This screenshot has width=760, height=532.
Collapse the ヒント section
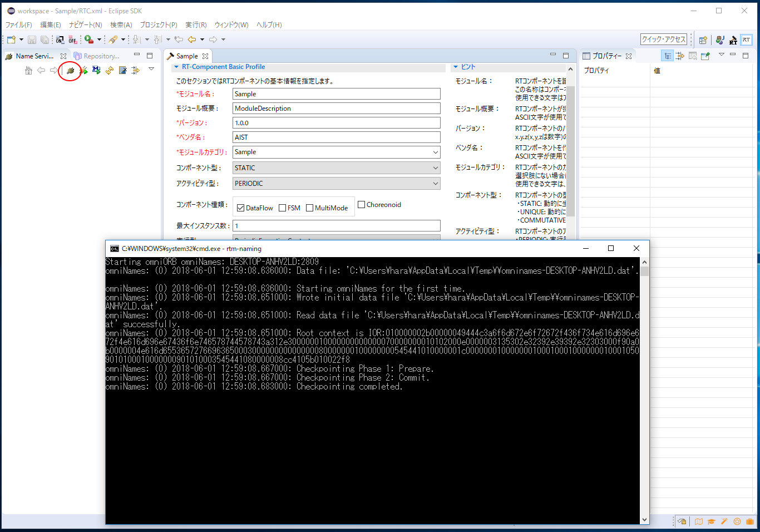(x=456, y=67)
